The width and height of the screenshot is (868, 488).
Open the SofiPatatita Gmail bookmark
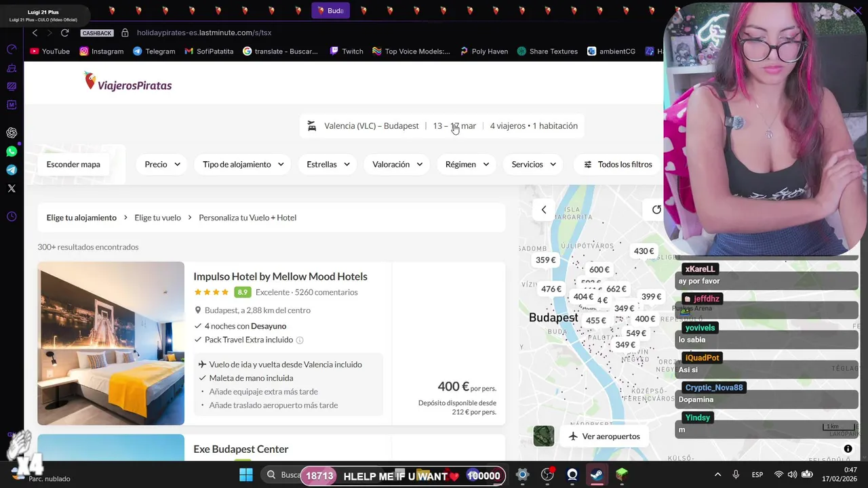pos(209,51)
